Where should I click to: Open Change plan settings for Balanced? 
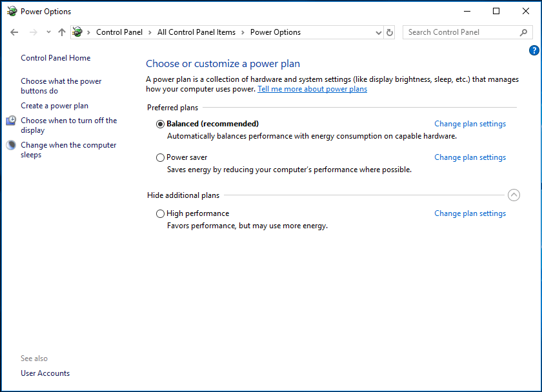pyautogui.click(x=470, y=123)
